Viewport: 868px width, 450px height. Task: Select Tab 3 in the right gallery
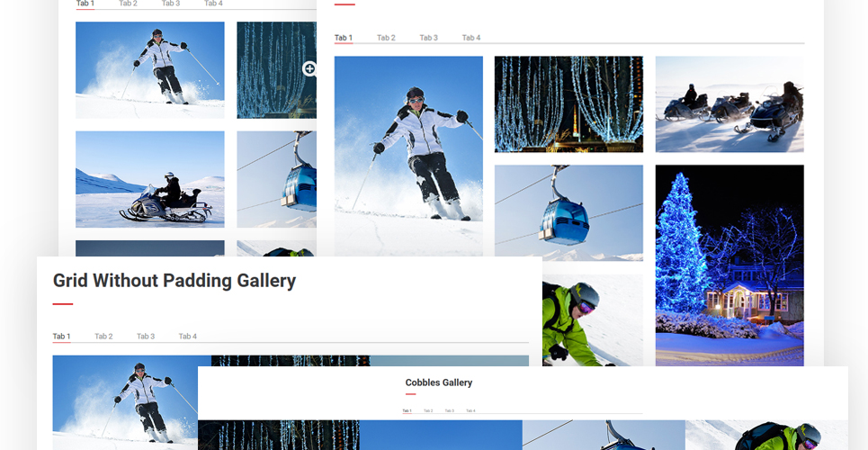tap(428, 38)
